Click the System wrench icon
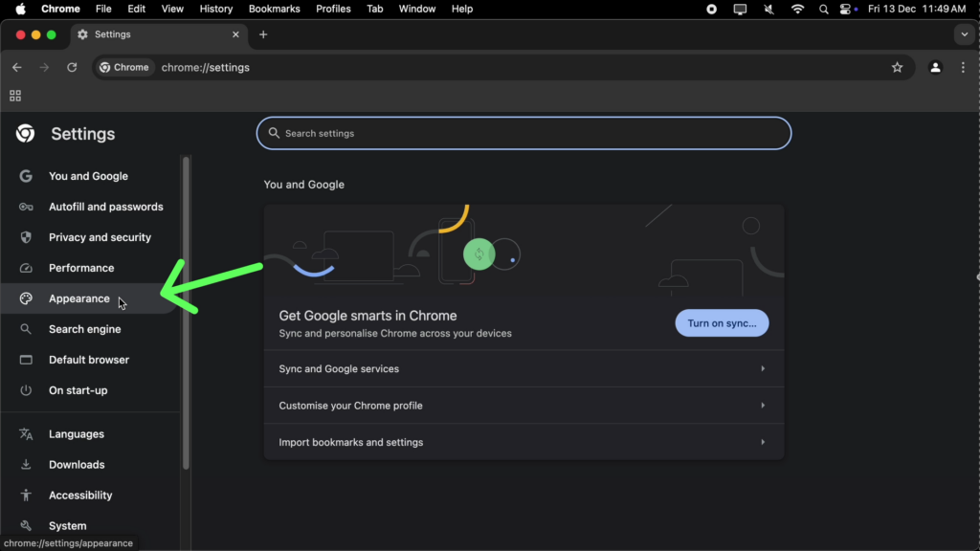This screenshot has width=980, height=551. (26, 526)
